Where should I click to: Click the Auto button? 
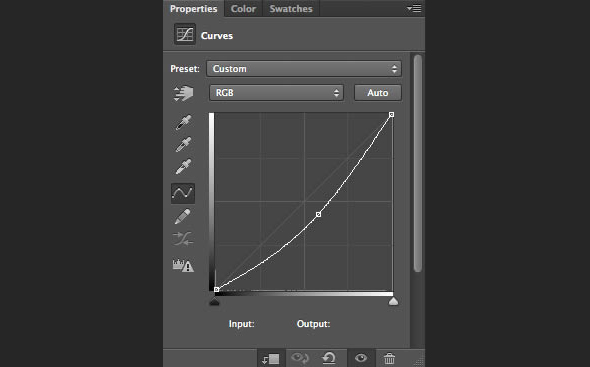tap(378, 93)
